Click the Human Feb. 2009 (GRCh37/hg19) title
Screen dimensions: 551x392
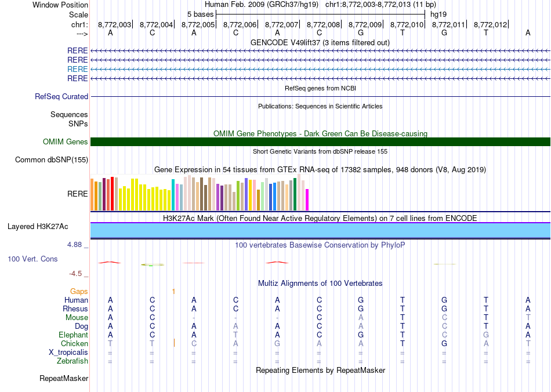pos(262,5)
